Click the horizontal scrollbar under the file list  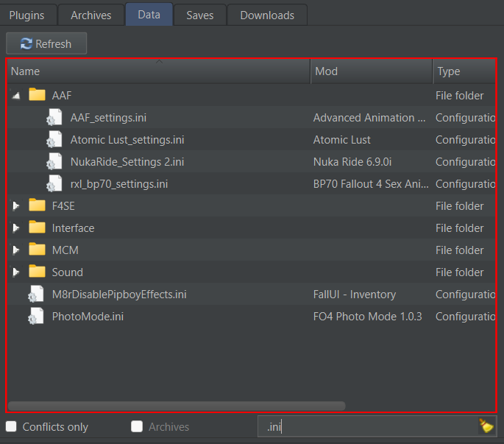point(177,406)
